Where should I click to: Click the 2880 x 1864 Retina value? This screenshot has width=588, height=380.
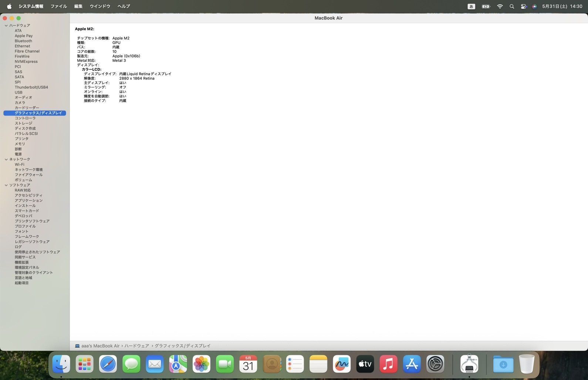pos(137,78)
